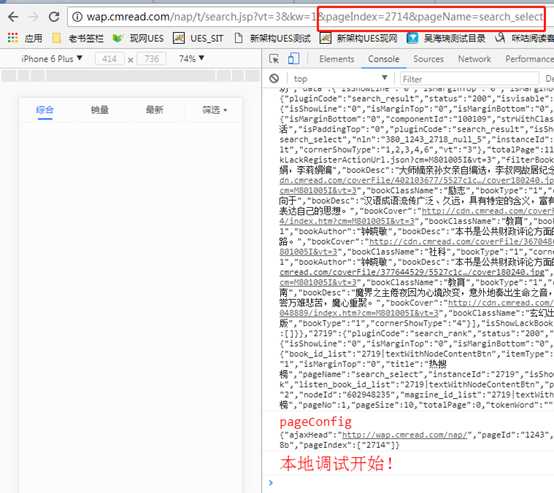Switch to the Network tab
This screenshot has height=493, width=554.
point(475,59)
